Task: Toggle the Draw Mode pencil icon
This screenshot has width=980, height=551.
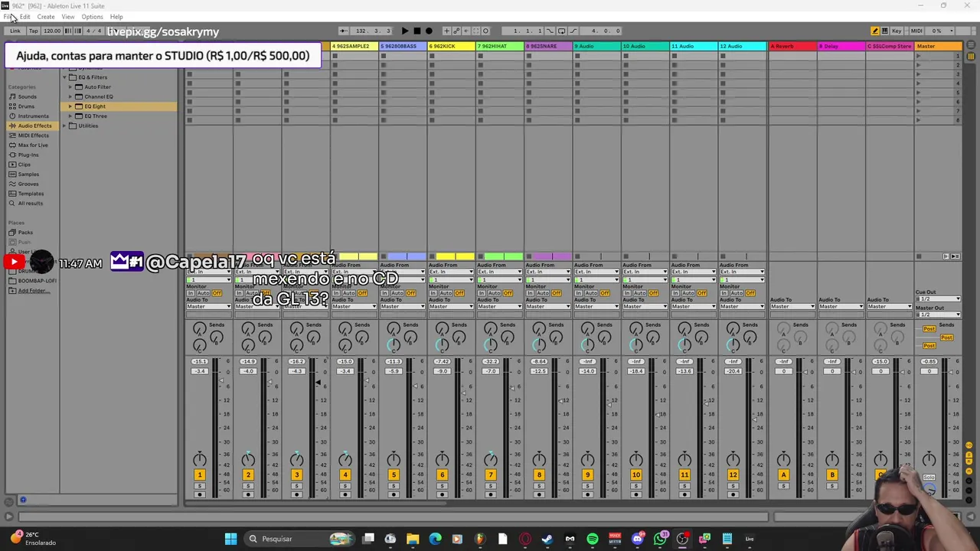Action: click(875, 31)
